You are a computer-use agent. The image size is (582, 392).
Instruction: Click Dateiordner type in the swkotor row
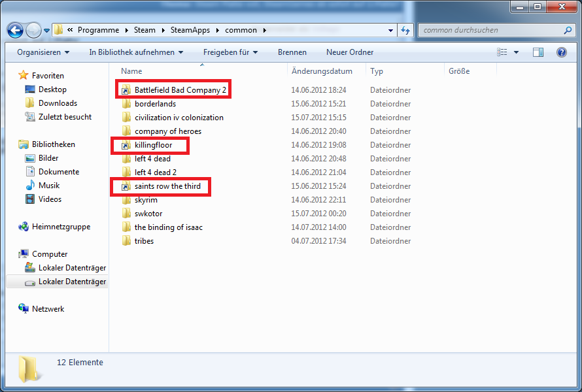tap(390, 214)
